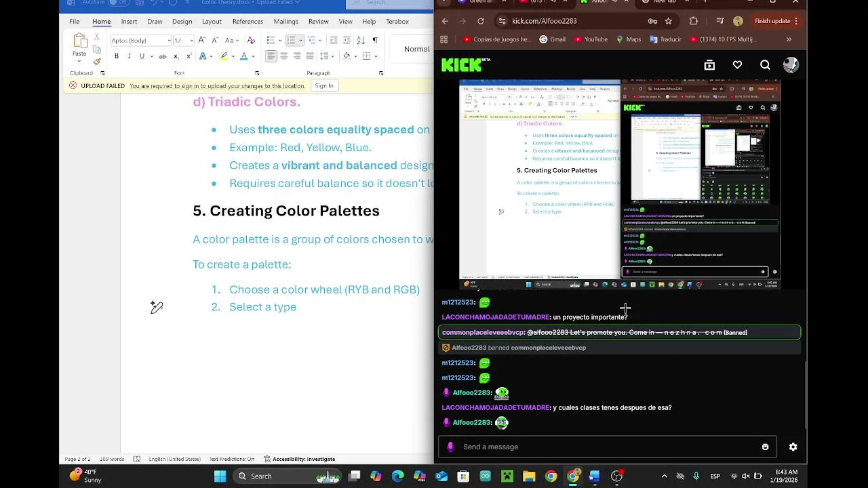Image resolution: width=868 pixels, height=488 pixels.
Task: Clear all formatting icon
Action: (251, 40)
